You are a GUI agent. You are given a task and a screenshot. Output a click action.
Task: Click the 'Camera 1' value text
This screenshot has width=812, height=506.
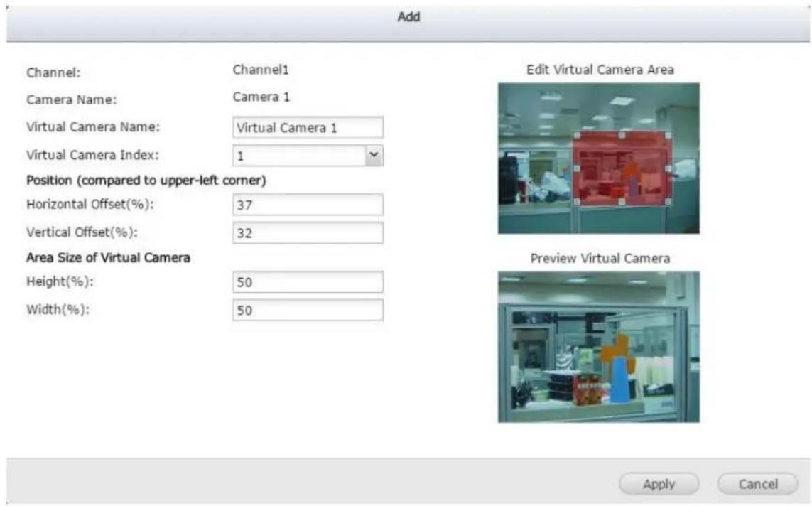[261, 97]
